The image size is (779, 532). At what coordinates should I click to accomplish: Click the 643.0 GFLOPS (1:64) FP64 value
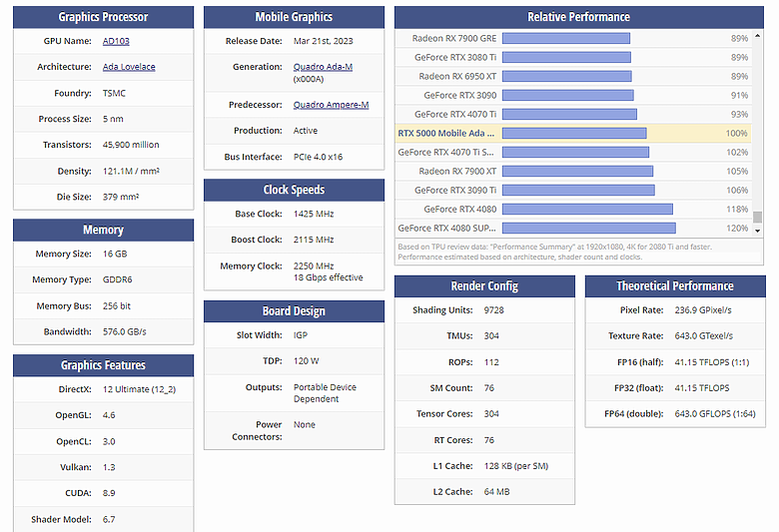(715, 414)
